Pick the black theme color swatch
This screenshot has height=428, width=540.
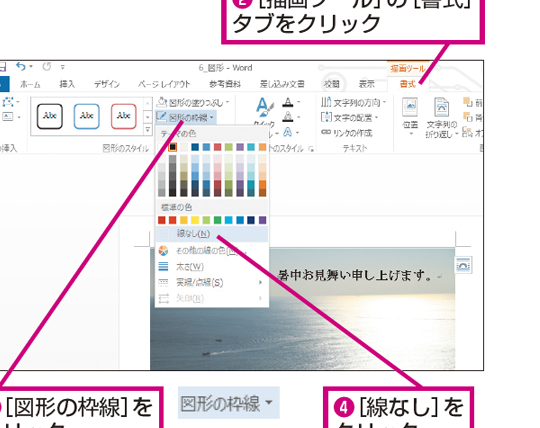tap(173, 147)
